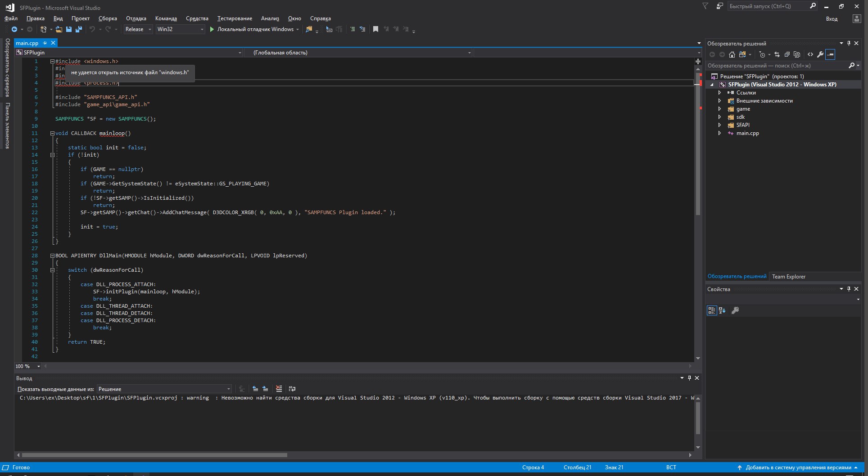Expand the sdk folder in Solution Explorer
868x476 pixels.
[719, 117]
